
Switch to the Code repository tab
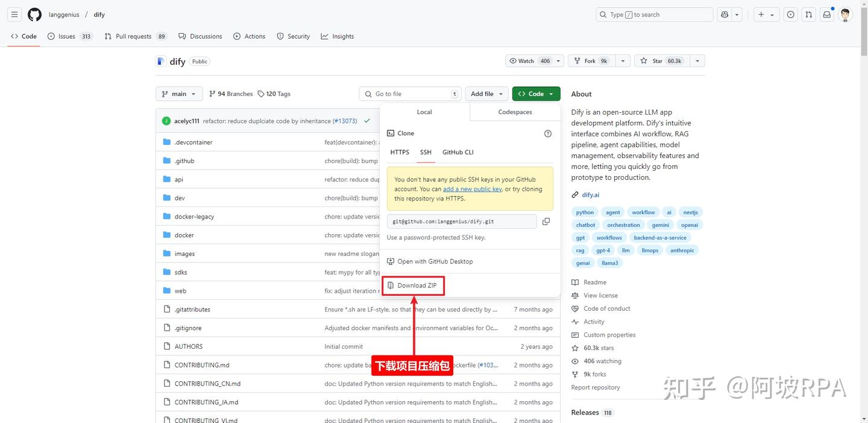(x=24, y=36)
